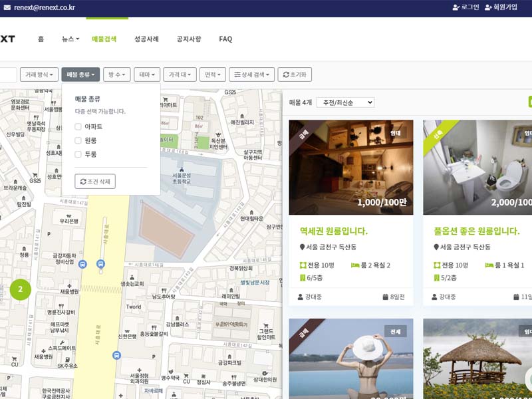Open the 풀옵션 좋은 원룸입니다. title link
This screenshot has width=532, height=399.
[x=477, y=231]
